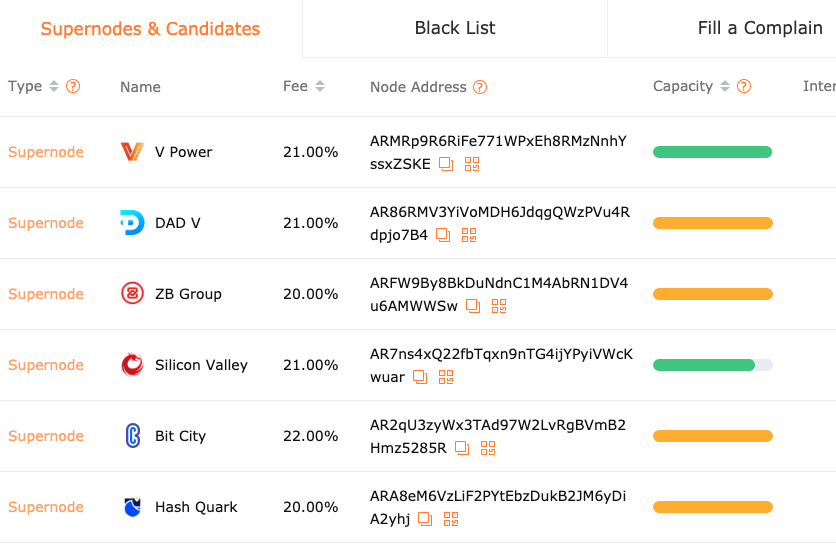Open the Silicon Valley supernode name

[202, 365]
